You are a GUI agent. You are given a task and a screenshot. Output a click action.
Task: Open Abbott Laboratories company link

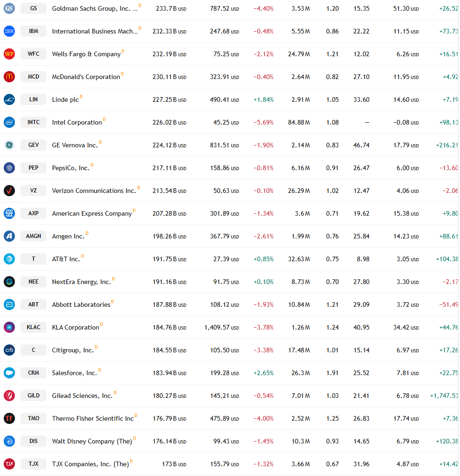click(81, 304)
